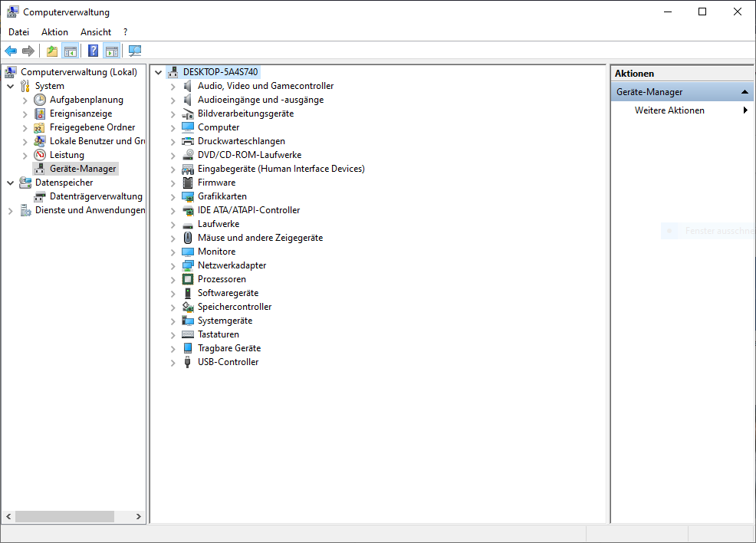The height and width of the screenshot is (543, 756).
Task: Expand Dienste und Anwendungen node
Action: [11, 211]
